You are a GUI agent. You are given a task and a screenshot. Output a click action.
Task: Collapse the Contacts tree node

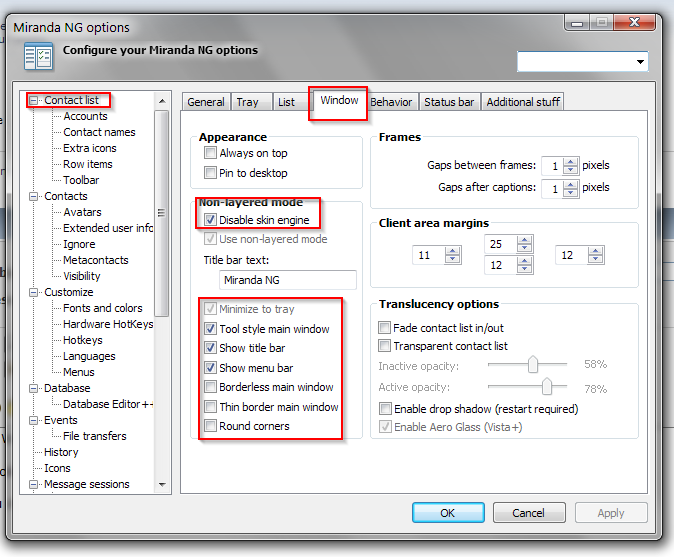coord(33,196)
